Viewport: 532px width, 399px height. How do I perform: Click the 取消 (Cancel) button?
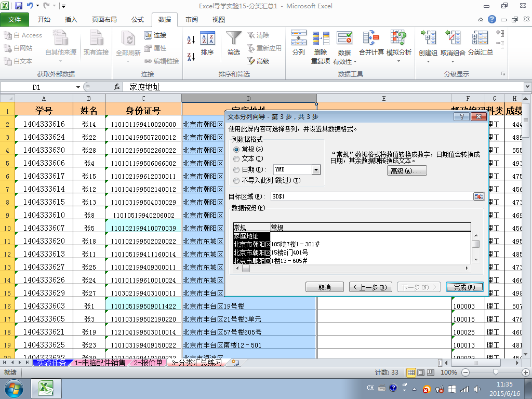[324, 287]
